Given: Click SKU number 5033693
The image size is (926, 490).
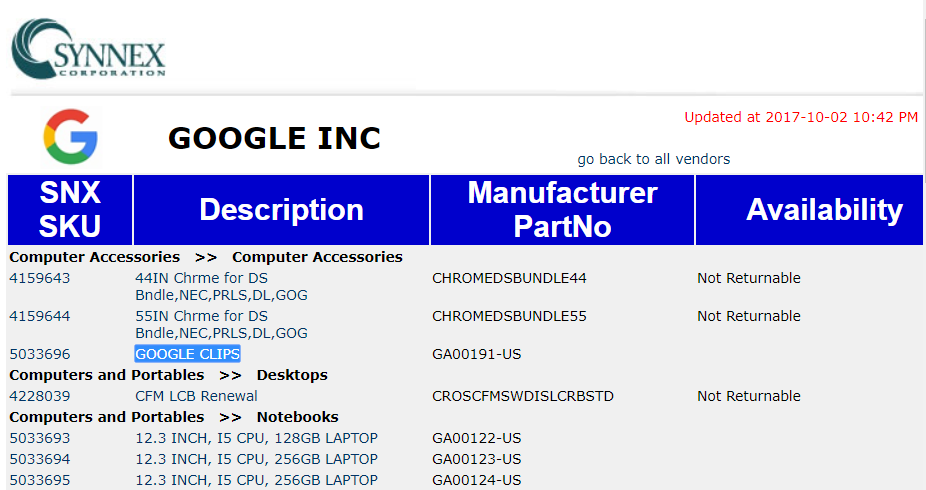Looking at the screenshot, I should (x=40, y=438).
